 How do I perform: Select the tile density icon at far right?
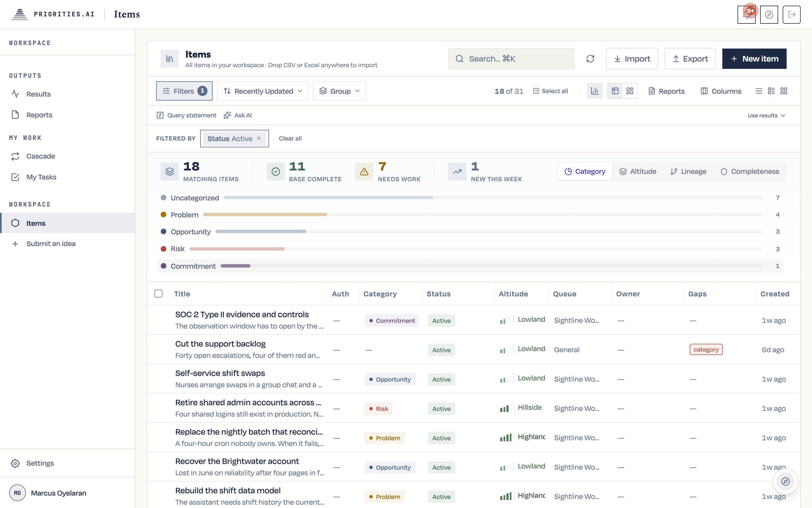tap(784, 91)
